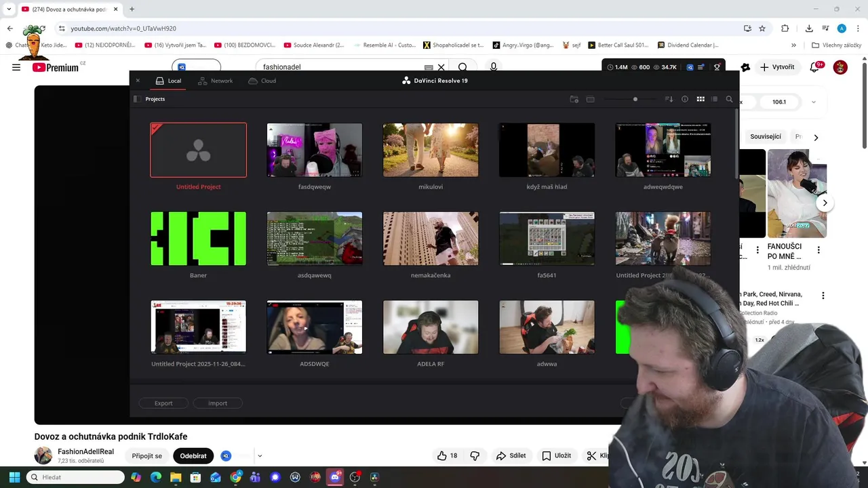The height and width of the screenshot is (488, 868).
Task: Start voice search with microphone icon
Action: point(494,67)
